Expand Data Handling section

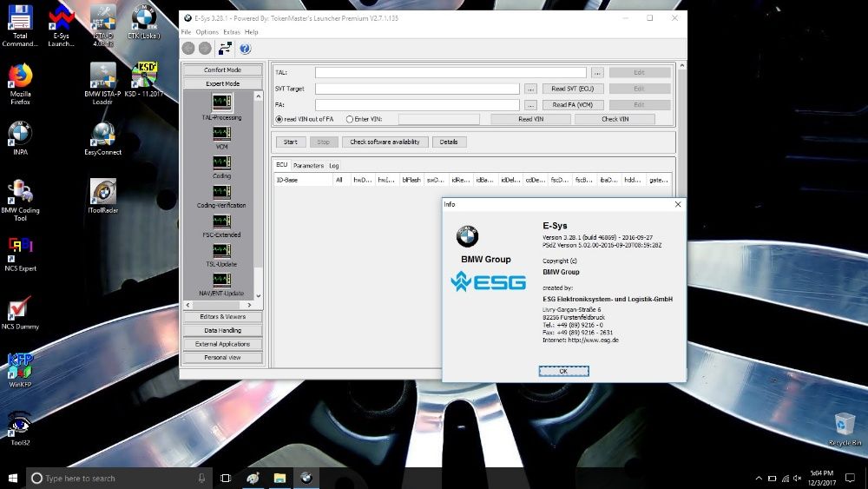point(222,331)
